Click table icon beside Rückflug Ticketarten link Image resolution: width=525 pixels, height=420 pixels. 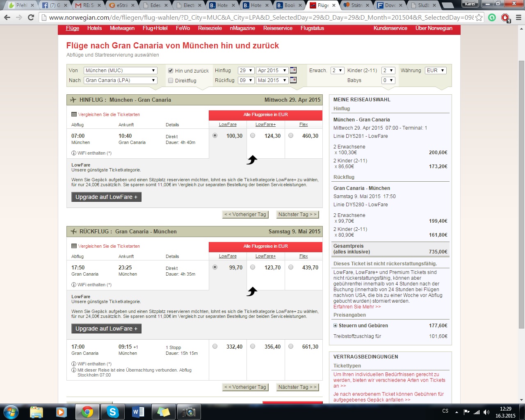coord(74,246)
